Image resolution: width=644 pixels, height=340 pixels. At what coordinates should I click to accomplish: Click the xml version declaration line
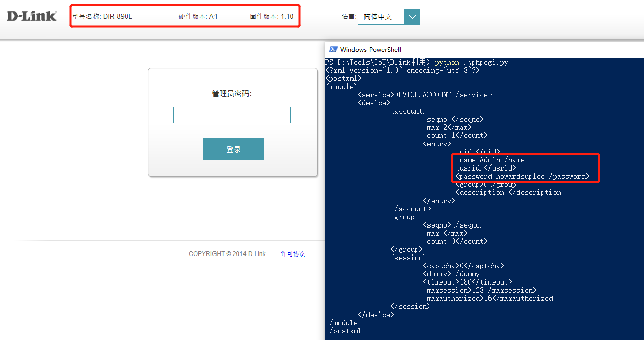(403, 70)
